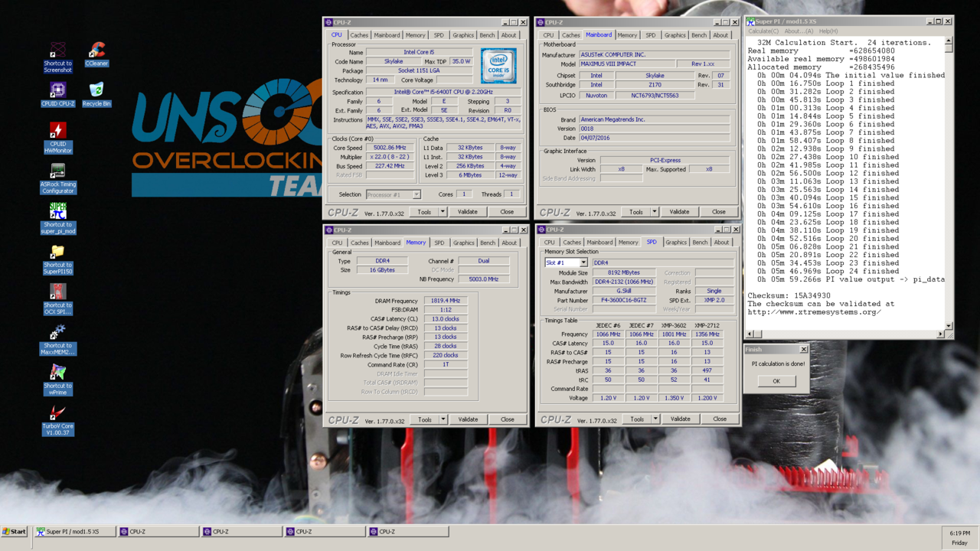Open Tools dropdown arrow in CPU-Z memory window
Image resolution: width=980 pixels, height=551 pixels.
(443, 419)
